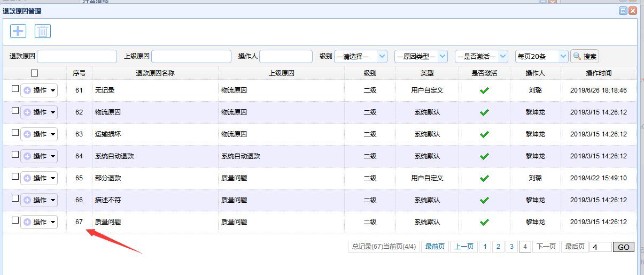Click the active checkmark in row 61
This screenshot has width=644, height=275.
[x=484, y=90]
